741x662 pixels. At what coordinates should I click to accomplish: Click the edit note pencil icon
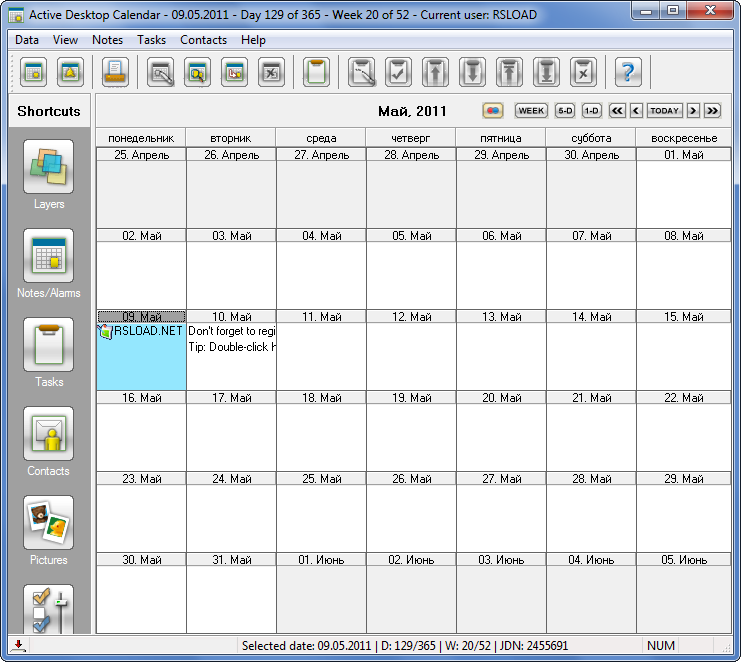161,72
